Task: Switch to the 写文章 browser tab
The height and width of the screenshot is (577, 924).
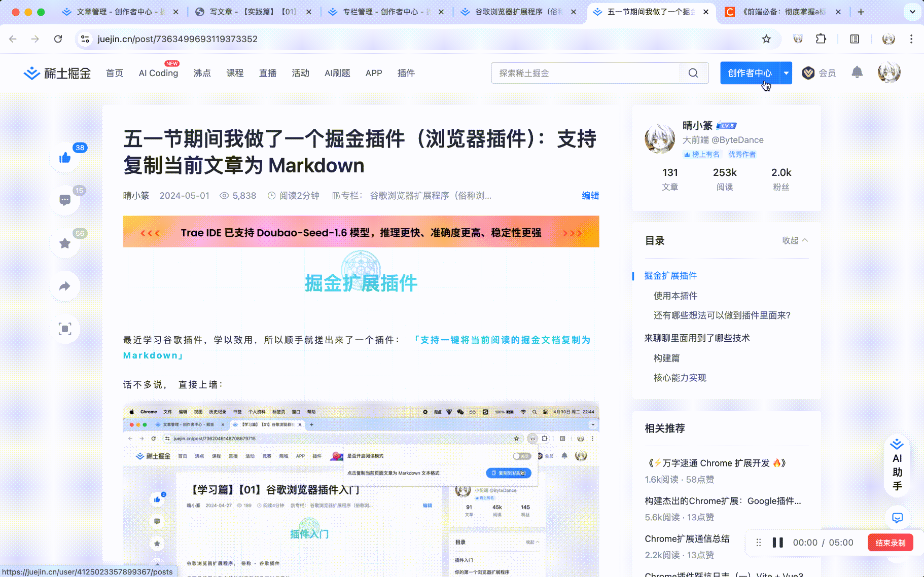Action: pos(243,11)
